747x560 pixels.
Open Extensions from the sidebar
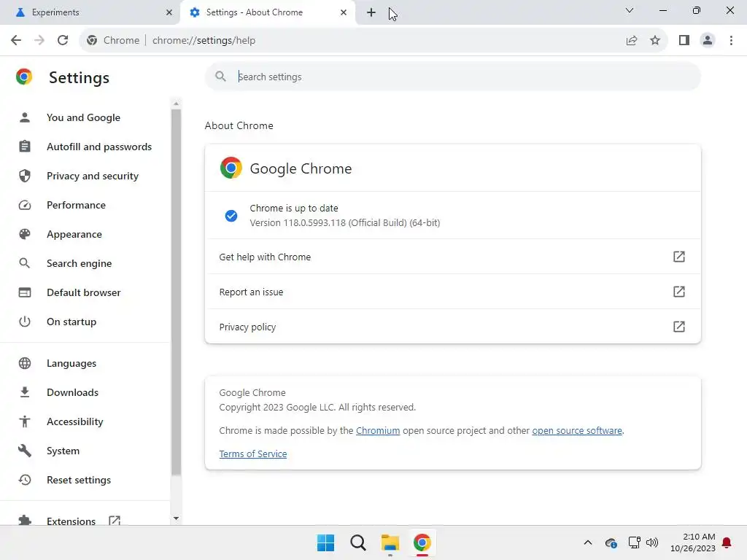click(x=71, y=521)
